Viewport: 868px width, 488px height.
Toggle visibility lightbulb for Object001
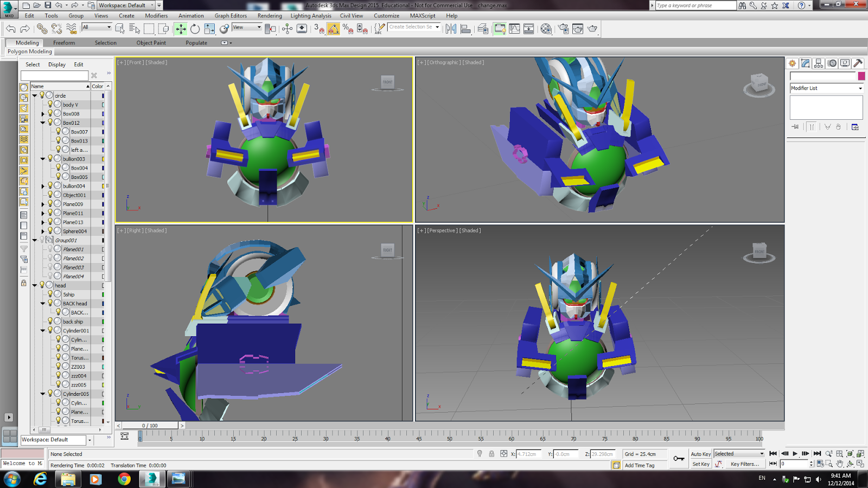coord(50,195)
